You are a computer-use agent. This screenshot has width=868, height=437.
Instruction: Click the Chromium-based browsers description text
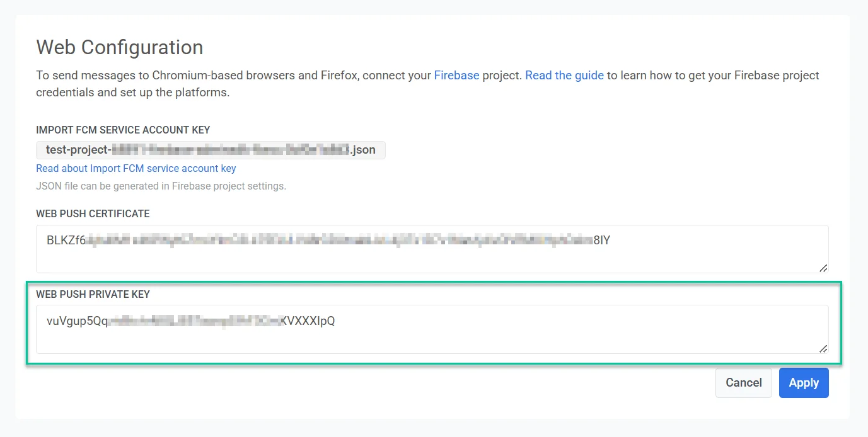tap(233, 76)
